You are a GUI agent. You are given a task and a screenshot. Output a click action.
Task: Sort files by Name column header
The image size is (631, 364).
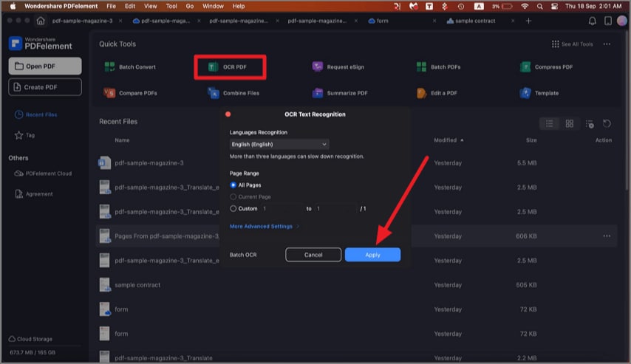pos(122,140)
